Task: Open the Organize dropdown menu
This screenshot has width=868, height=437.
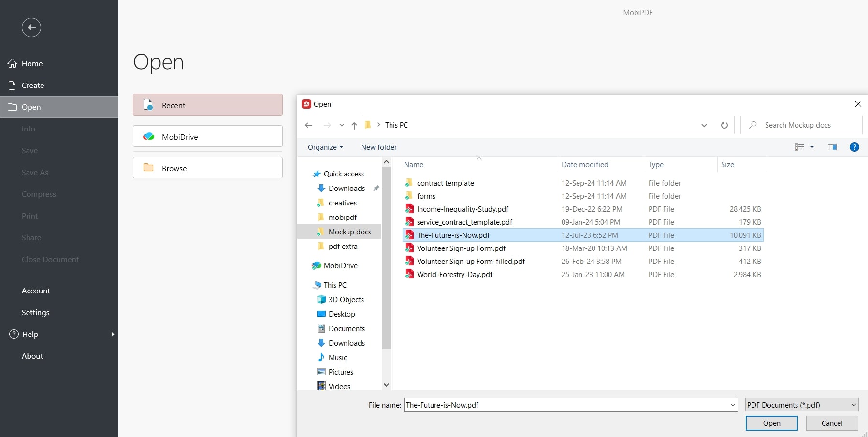Action: click(x=325, y=147)
